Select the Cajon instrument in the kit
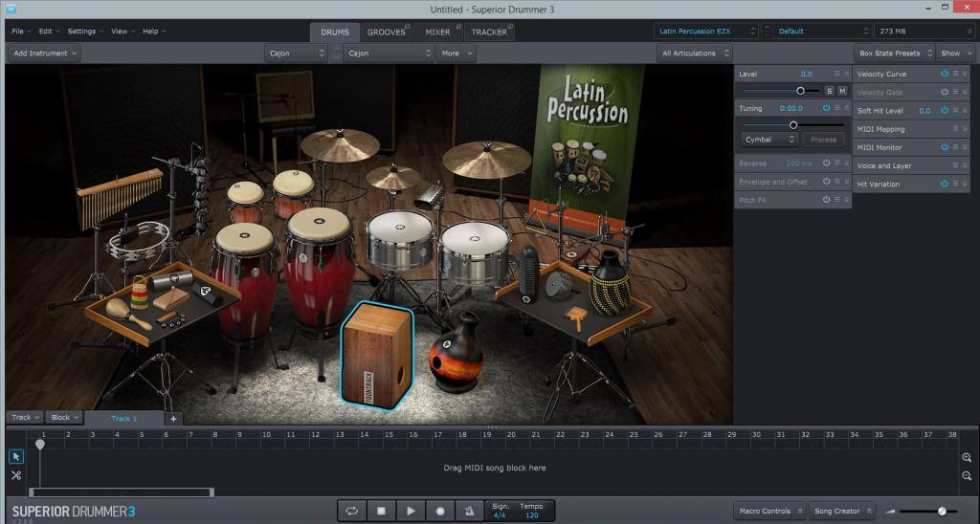The width and height of the screenshot is (980, 524). pyautogui.click(x=376, y=354)
